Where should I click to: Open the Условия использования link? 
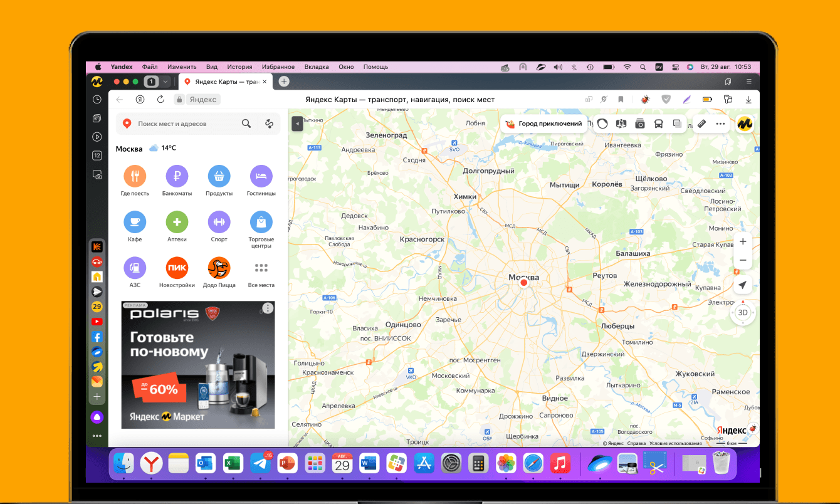pos(676,443)
